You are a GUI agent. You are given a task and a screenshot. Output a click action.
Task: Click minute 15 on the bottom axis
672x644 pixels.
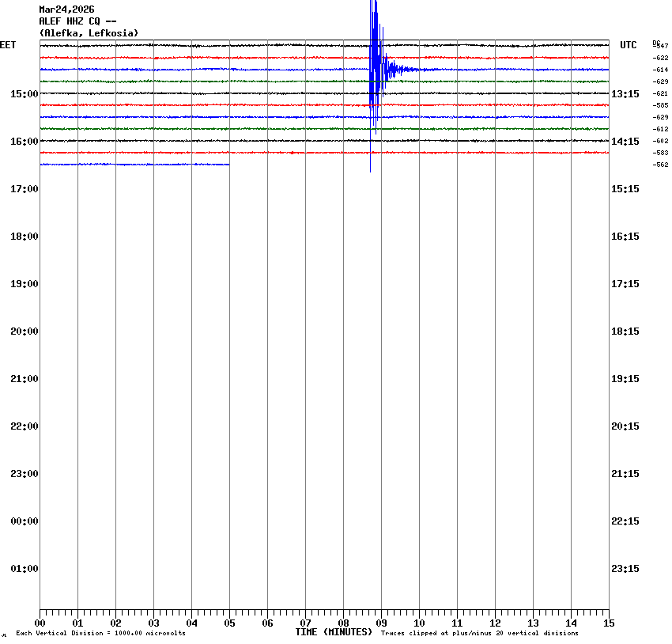[608, 623]
